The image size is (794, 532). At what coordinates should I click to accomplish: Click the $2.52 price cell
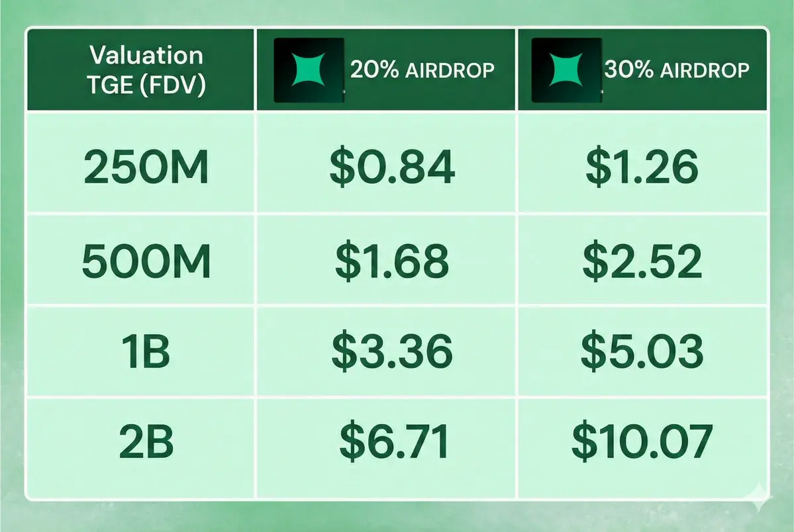pyautogui.click(x=642, y=261)
